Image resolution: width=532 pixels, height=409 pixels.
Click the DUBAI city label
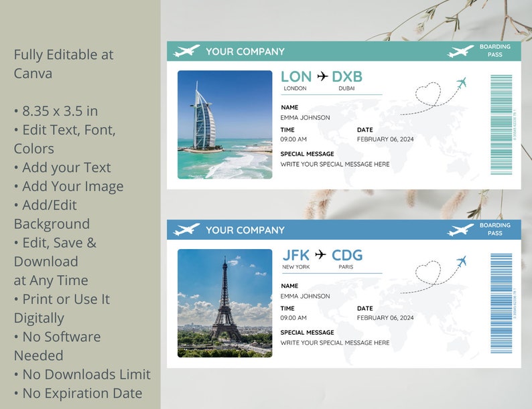coord(346,88)
